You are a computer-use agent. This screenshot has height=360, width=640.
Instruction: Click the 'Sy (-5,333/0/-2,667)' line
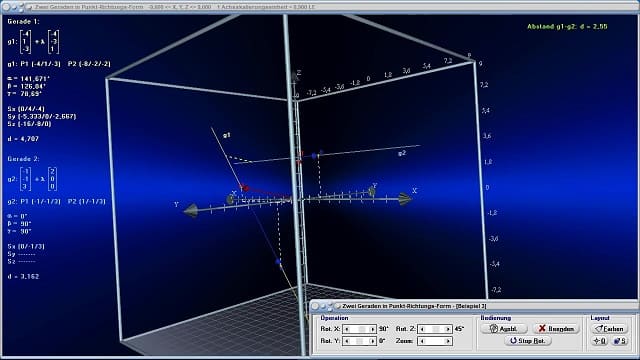[42, 116]
